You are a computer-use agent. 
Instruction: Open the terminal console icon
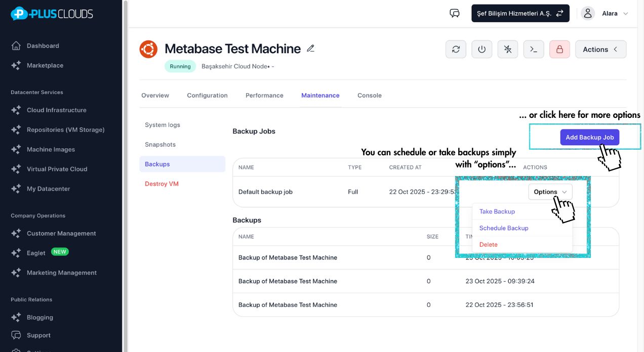pyautogui.click(x=533, y=49)
